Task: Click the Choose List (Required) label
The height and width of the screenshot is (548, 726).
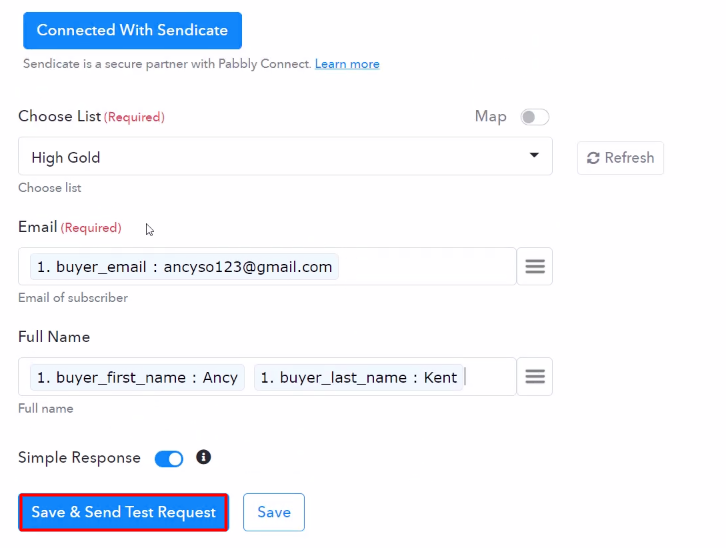Action: (92, 116)
